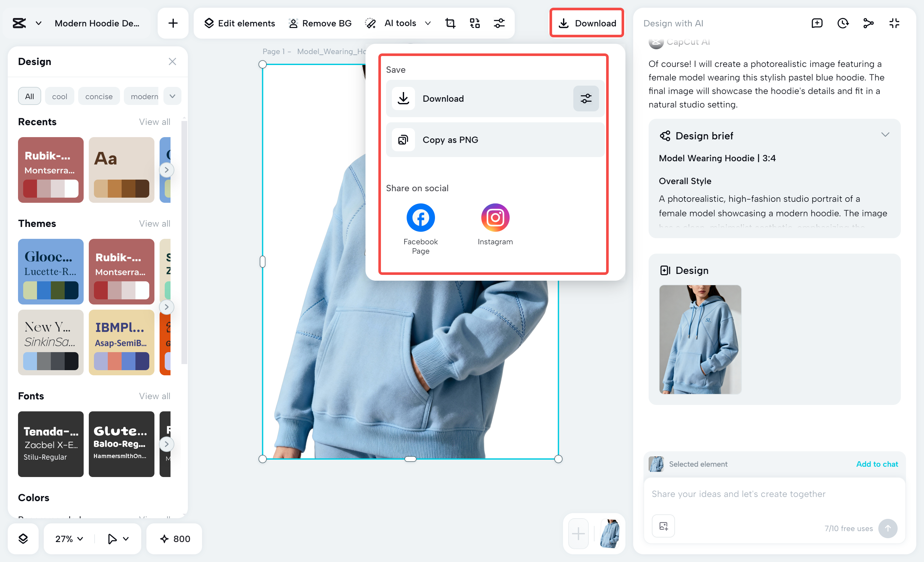924x562 pixels.
Task: Start a new chat in Design with AI panel
Action: 817,23
